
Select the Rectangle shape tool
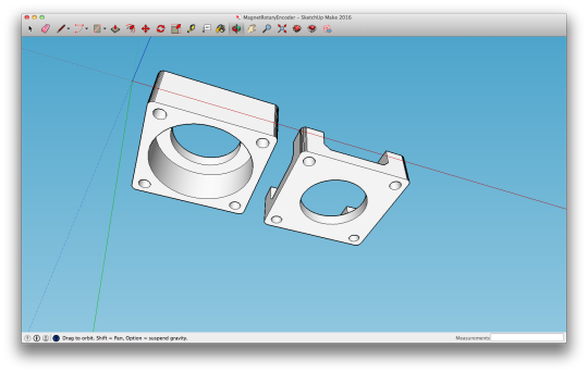point(97,29)
